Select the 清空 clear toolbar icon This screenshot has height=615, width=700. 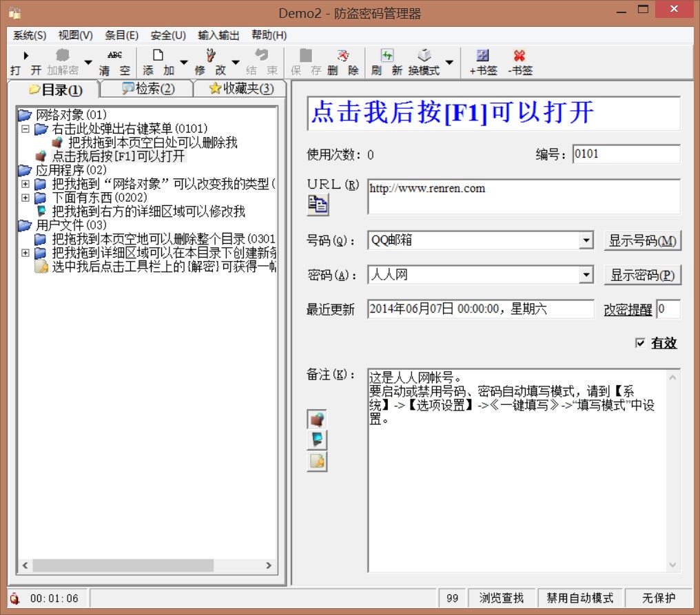click(117, 62)
